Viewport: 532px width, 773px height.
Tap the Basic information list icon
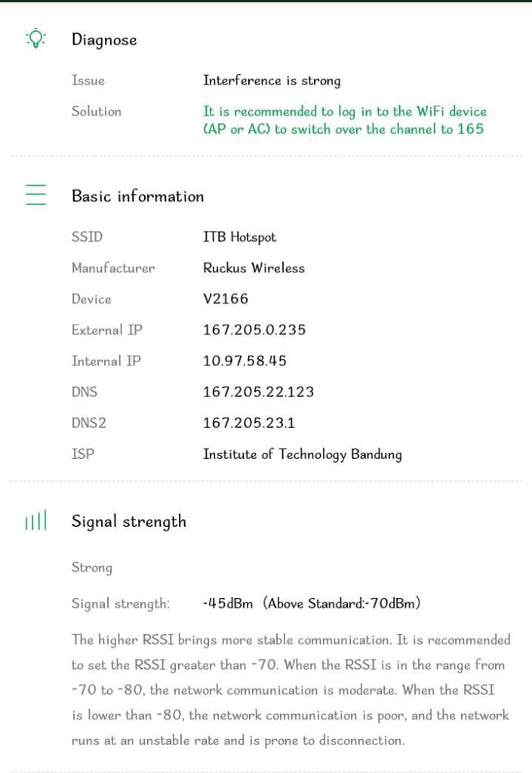click(35, 194)
